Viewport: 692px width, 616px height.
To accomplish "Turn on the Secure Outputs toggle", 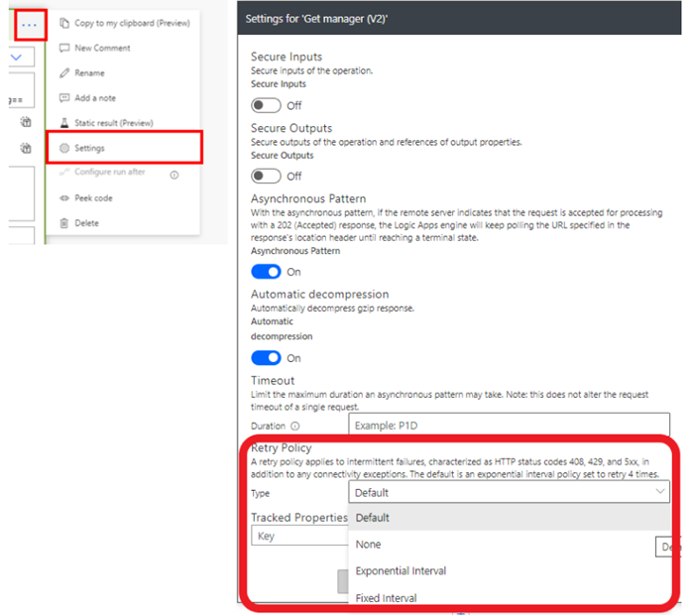I will point(266,176).
